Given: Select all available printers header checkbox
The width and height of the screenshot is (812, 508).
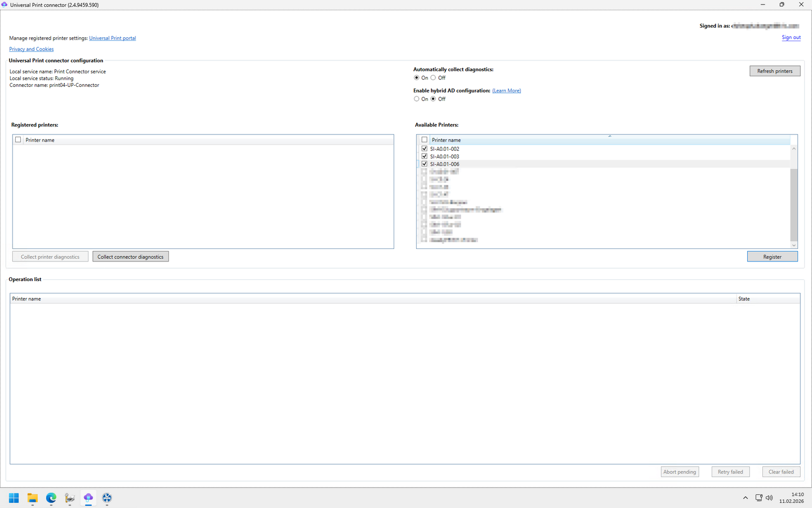Looking at the screenshot, I should [x=425, y=140].
